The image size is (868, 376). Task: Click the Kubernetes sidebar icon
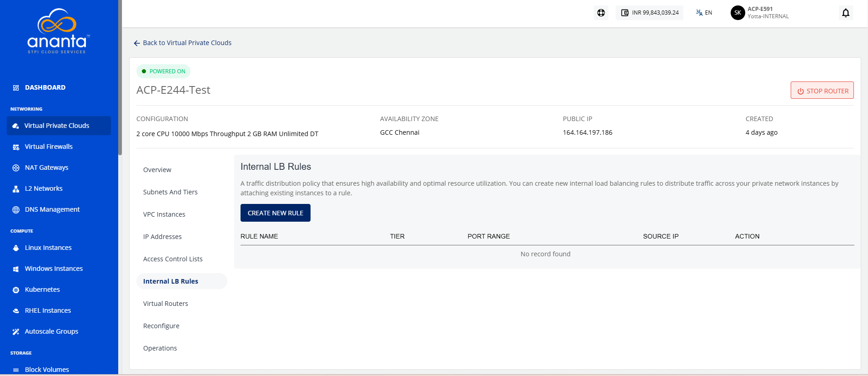[x=16, y=290]
